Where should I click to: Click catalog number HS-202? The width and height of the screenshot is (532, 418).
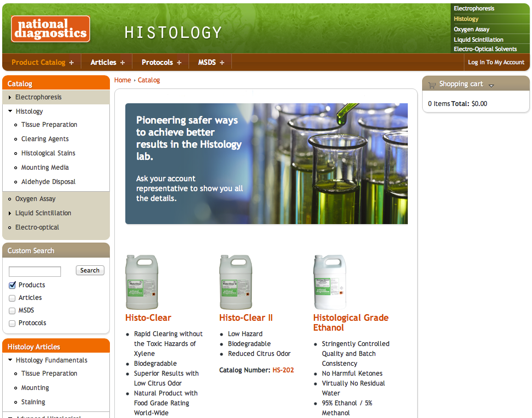pos(283,370)
